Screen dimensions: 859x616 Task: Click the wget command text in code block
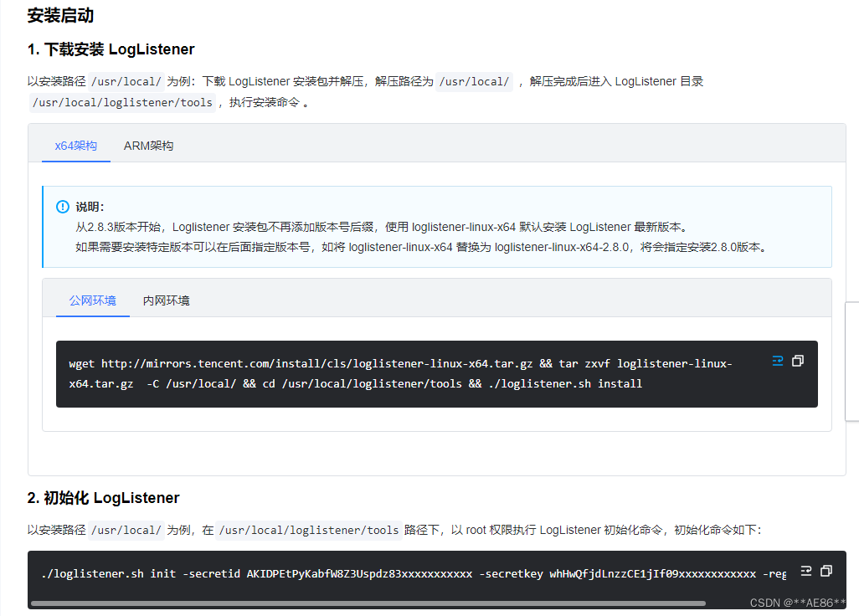click(x=400, y=373)
